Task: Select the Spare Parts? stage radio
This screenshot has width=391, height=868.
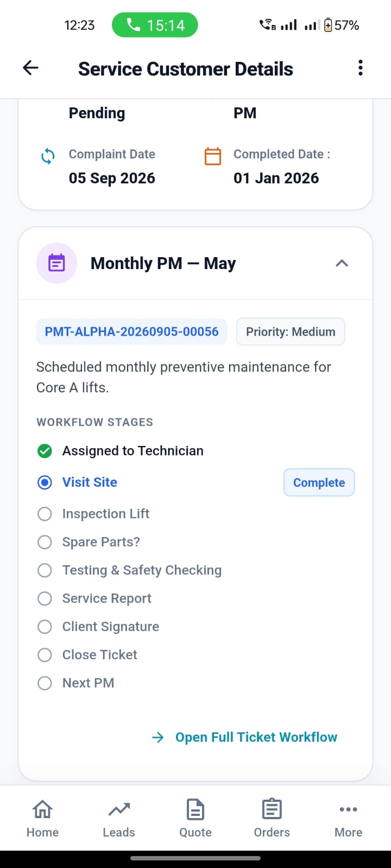Action: coord(45,542)
